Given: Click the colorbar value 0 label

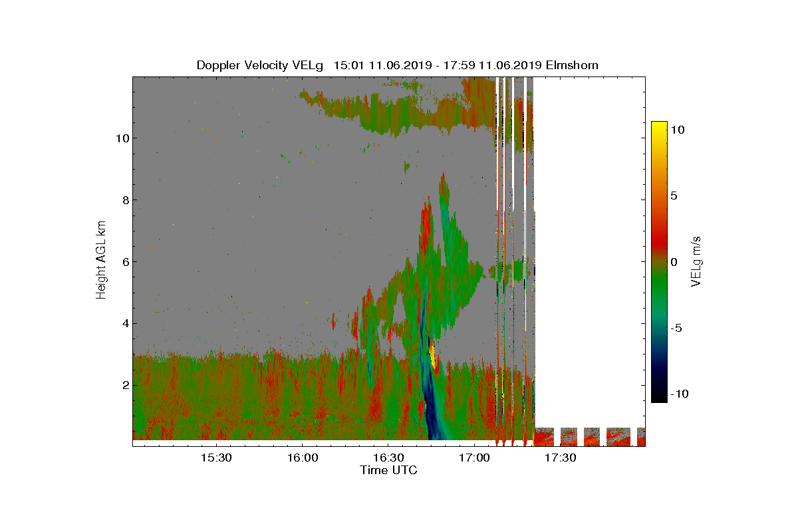Looking at the screenshot, I should tap(674, 262).
